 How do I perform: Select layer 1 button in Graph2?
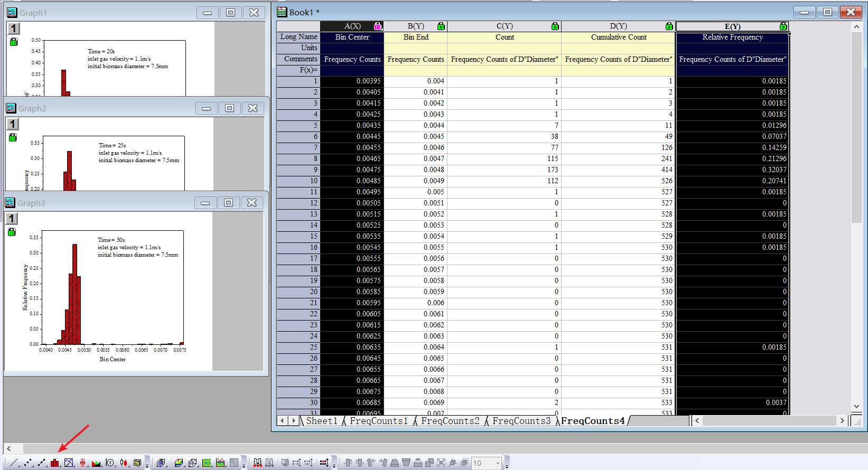tap(13, 124)
